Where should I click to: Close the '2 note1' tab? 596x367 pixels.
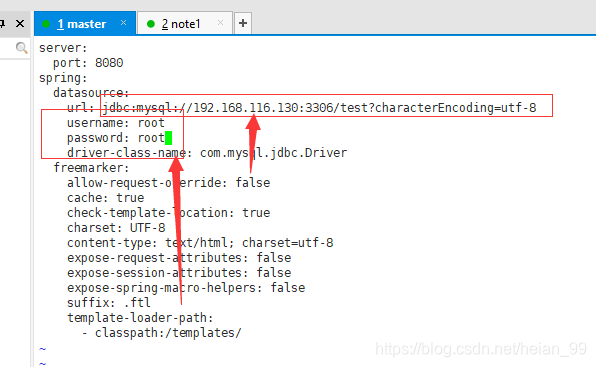220,23
